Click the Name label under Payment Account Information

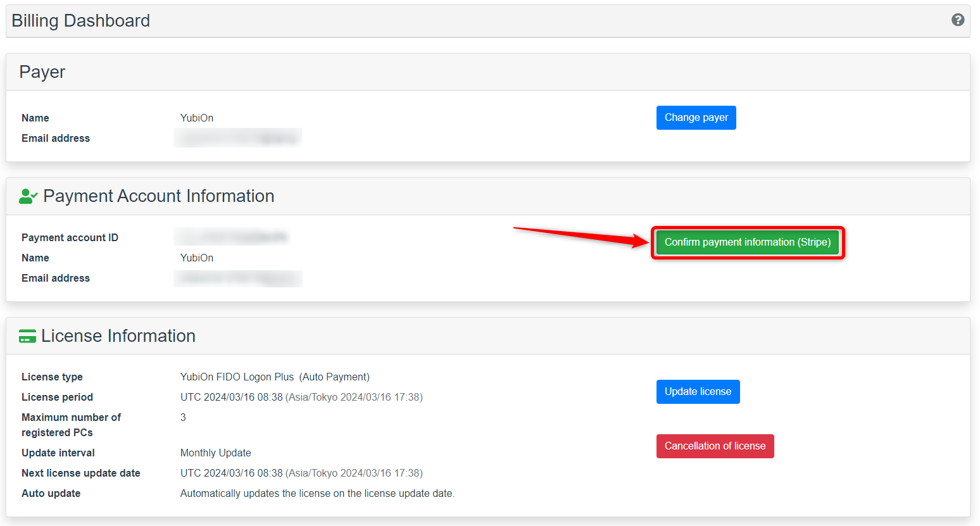point(35,258)
